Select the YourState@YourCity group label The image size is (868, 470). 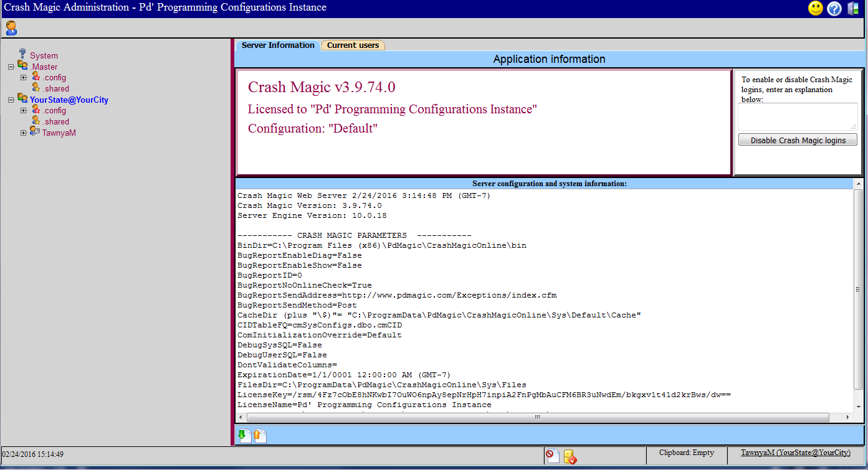click(x=69, y=100)
